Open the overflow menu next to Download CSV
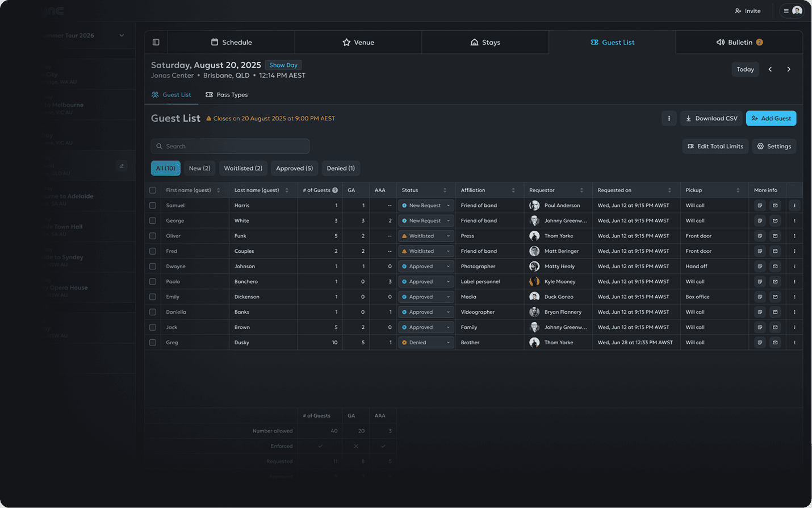 (669, 118)
